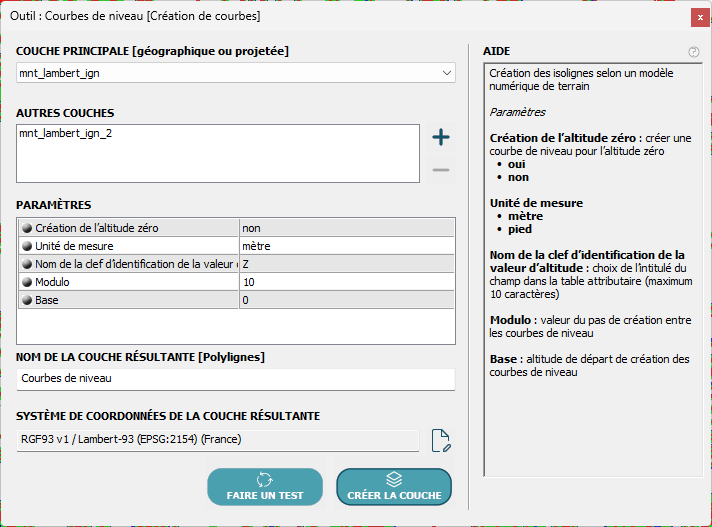Image resolution: width=712 pixels, height=527 pixels.
Task: Click bullet icon beside Base
Action: pos(26,300)
